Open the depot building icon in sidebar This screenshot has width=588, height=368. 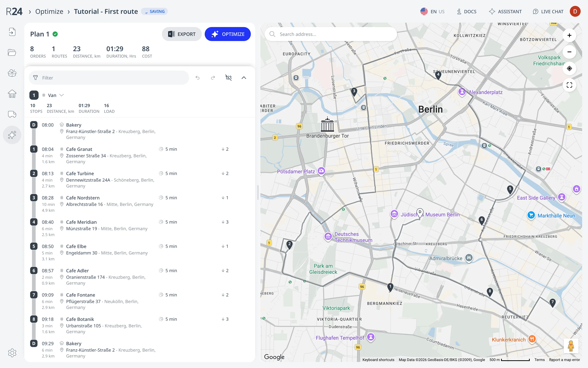coord(12,94)
